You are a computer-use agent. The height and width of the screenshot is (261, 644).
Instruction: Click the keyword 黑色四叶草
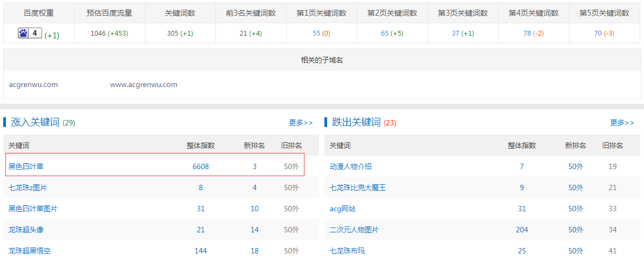[x=26, y=166]
